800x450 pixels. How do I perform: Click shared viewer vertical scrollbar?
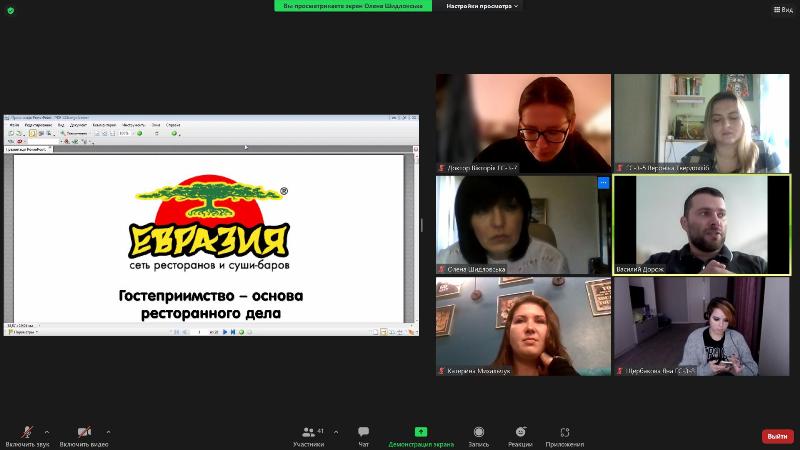tap(415, 237)
